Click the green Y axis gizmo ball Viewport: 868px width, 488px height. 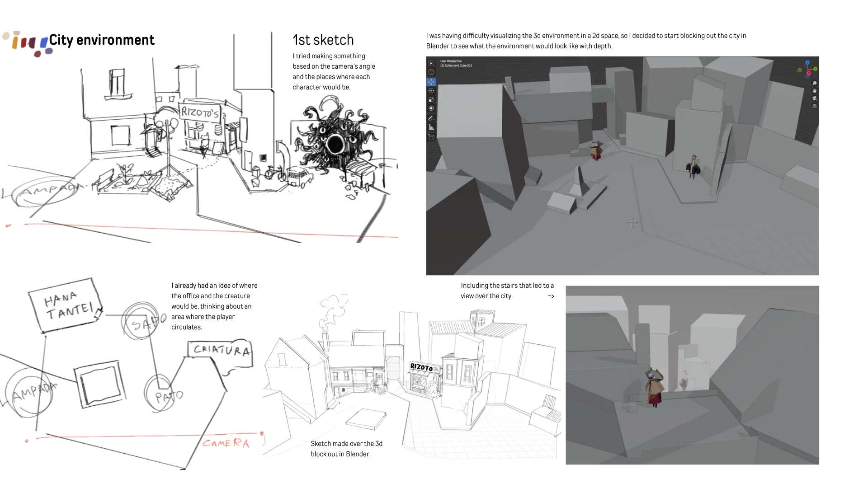point(815,69)
